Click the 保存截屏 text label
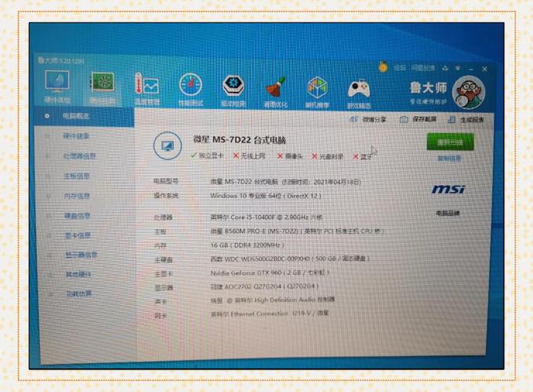The width and height of the screenshot is (533, 392). tap(425, 119)
